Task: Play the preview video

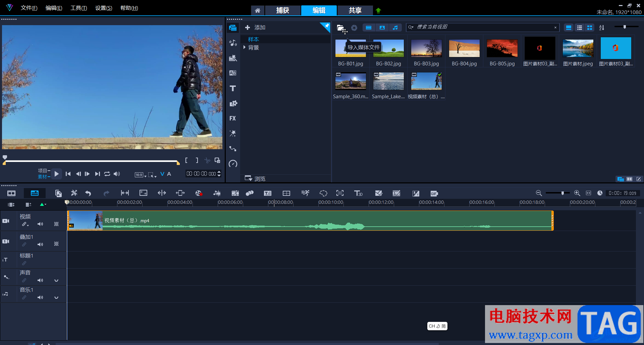Action: 56,174
